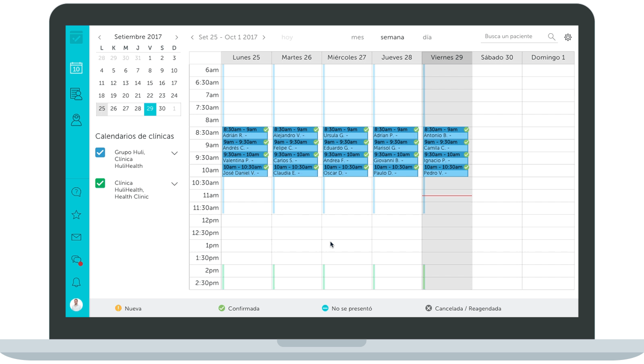Click the Cancelada / Reagendada gray icon
This screenshot has height=364, width=644.
(x=429, y=308)
